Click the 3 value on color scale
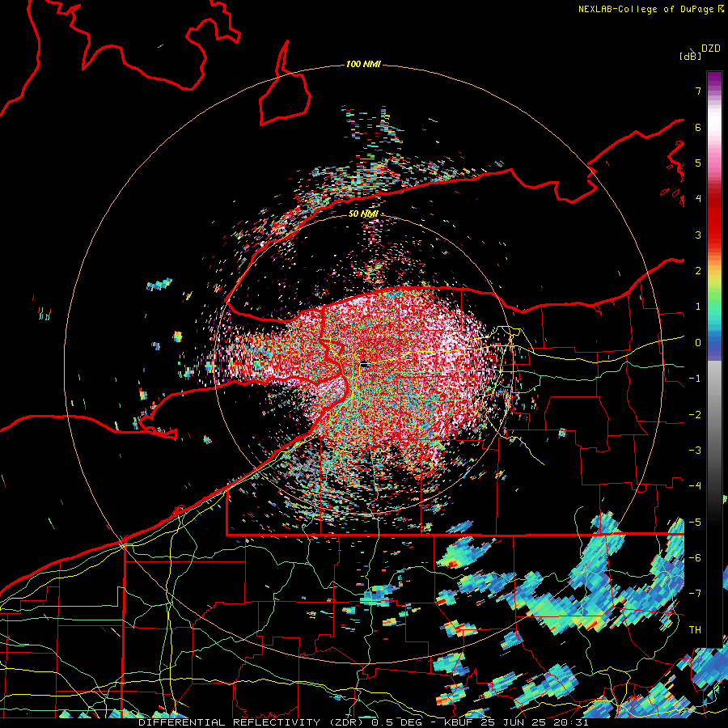Screen dimensions: 728x728 [698, 235]
